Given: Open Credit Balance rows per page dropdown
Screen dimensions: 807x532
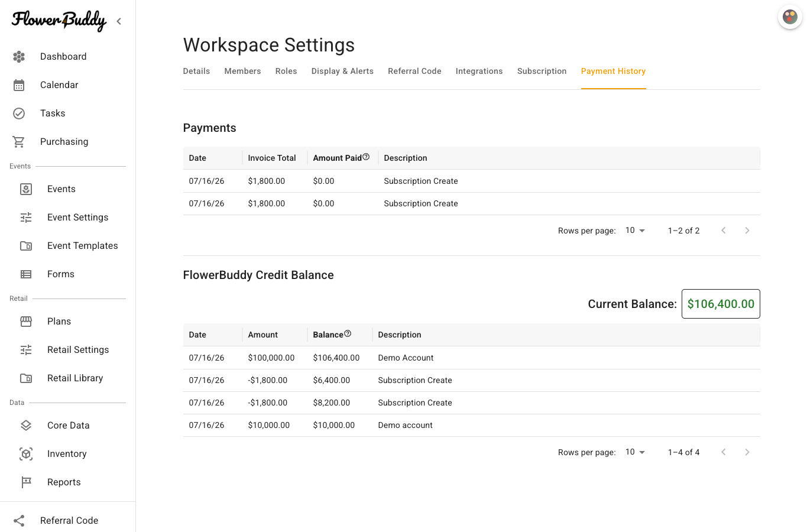Looking at the screenshot, I should 636,452.
